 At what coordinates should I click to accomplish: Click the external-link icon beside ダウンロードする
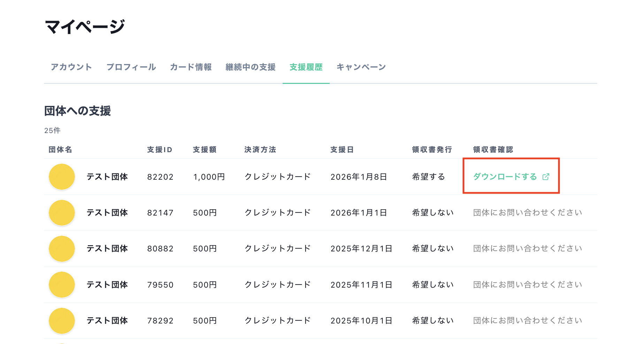[x=546, y=177]
